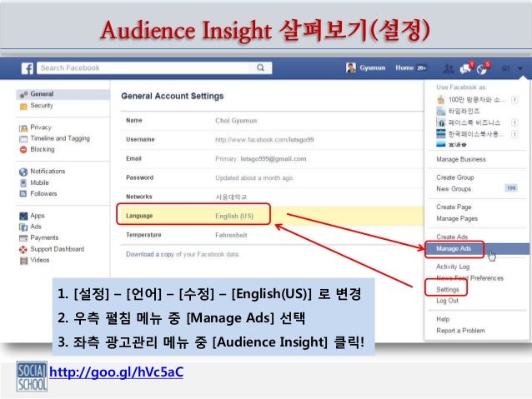This screenshot has height=399, width=532.
Task: Click the Notifications globe sidebar icon
Action: coord(23,172)
